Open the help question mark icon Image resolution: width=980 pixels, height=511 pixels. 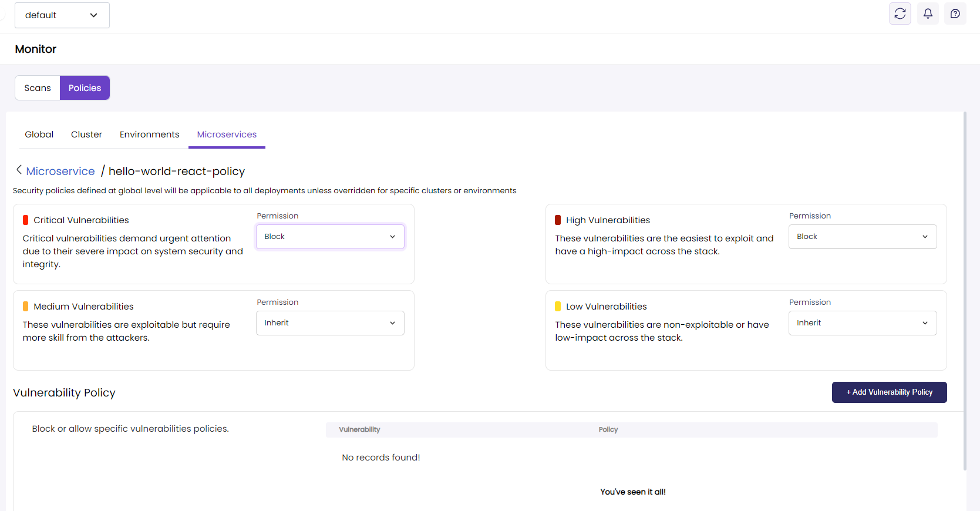pyautogui.click(x=955, y=14)
